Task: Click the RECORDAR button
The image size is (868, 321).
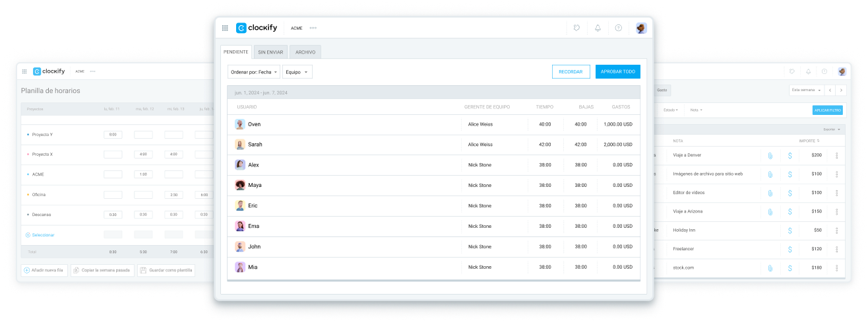Action: click(571, 71)
